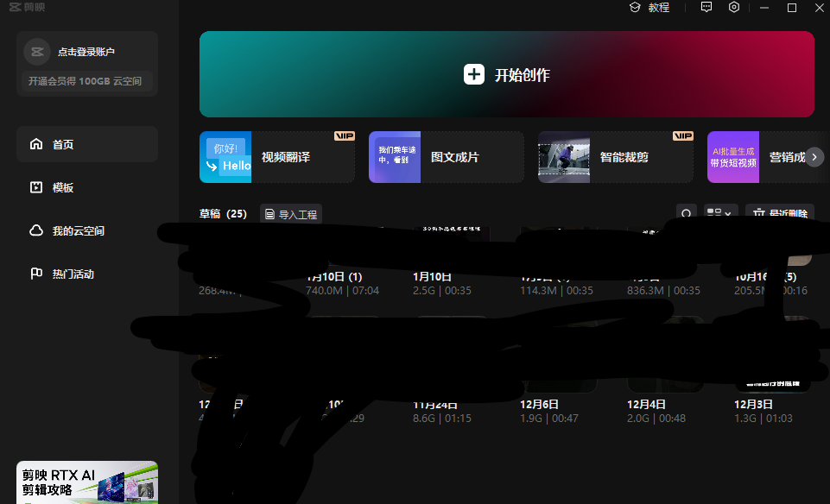Open the 教程 tutorial icon
Screen dimensions: 830x504
(635, 8)
